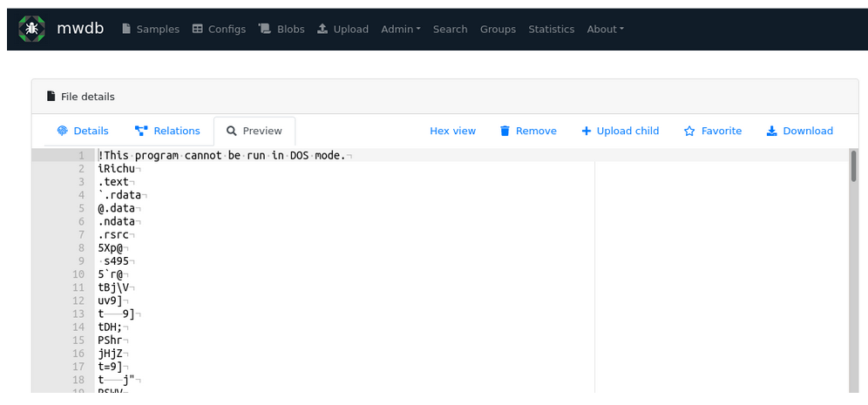Download the file
Screen dimensions: 868x405
point(800,132)
